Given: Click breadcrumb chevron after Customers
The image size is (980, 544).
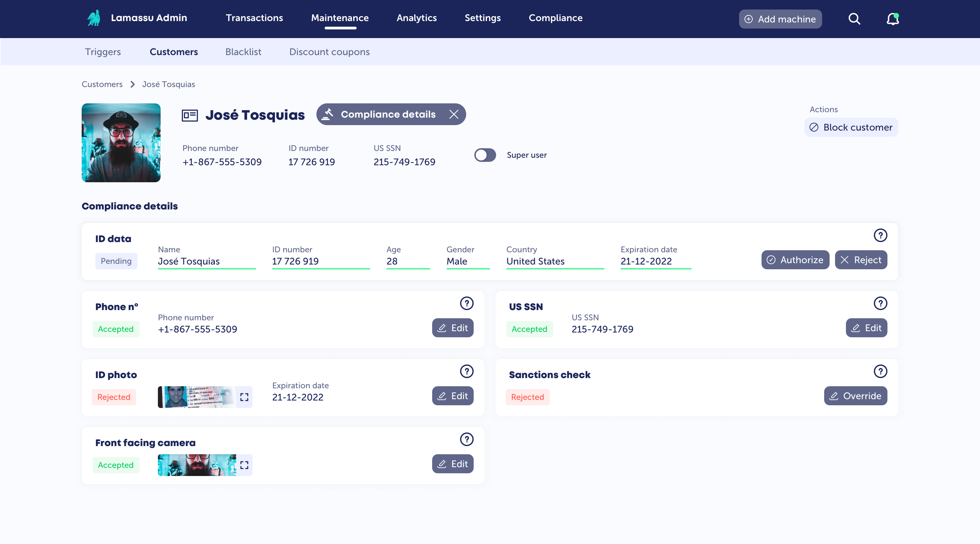Looking at the screenshot, I should [x=132, y=84].
